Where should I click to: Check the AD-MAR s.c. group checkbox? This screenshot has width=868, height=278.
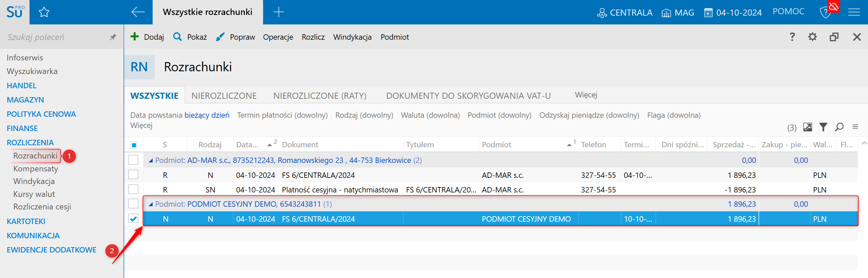(133, 160)
